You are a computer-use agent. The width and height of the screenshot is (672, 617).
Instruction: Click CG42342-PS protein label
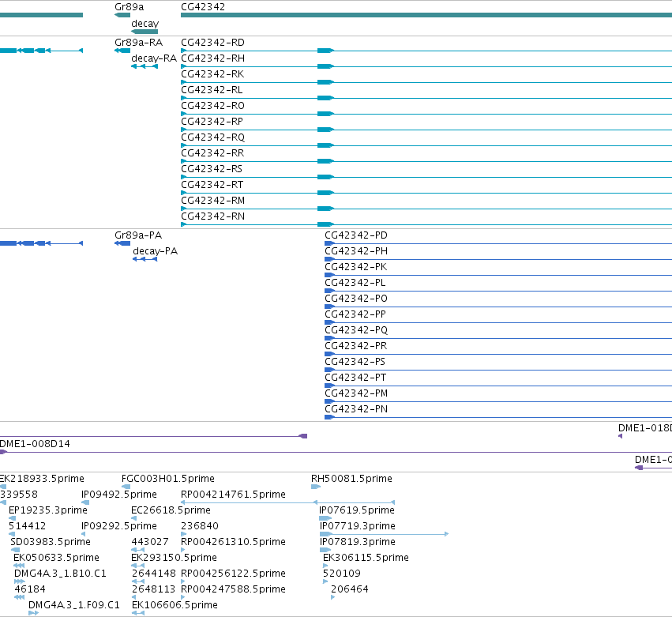point(355,363)
